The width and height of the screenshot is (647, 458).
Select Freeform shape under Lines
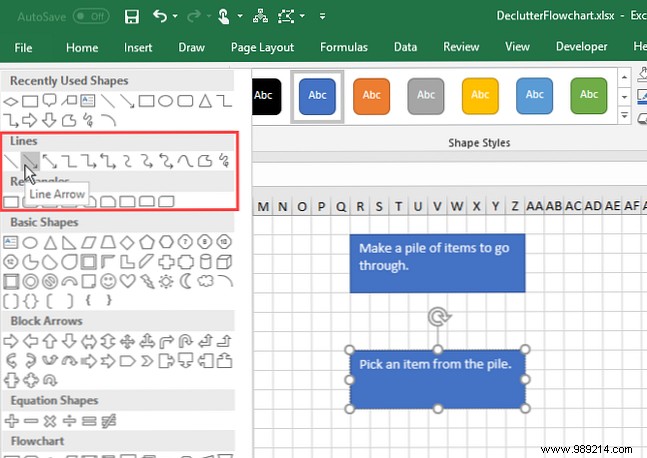click(205, 161)
